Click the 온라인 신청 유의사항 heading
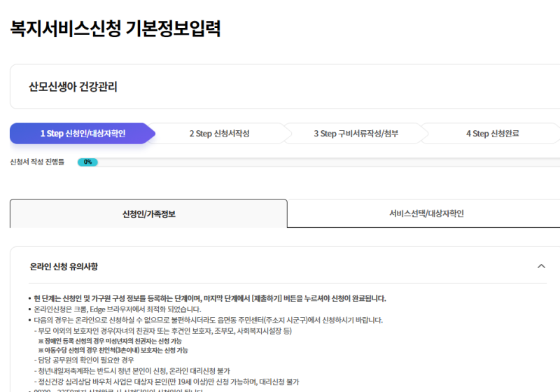This screenshot has height=392, width=560. (64, 267)
